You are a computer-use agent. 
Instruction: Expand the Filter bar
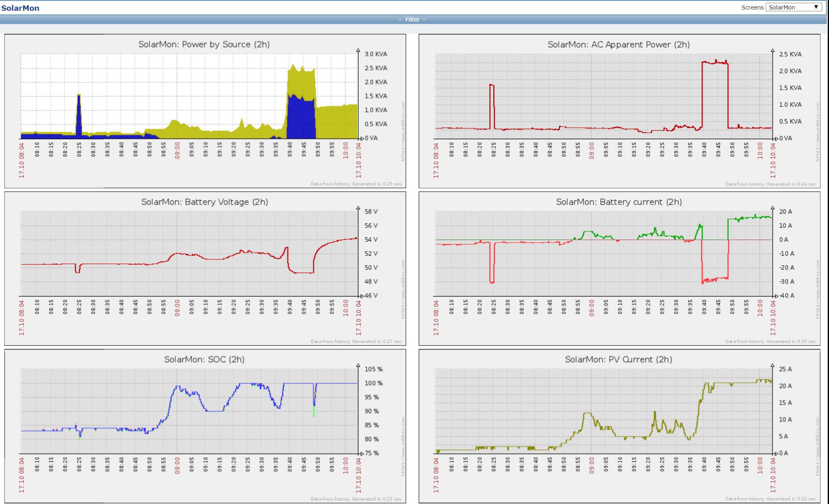tap(412, 20)
